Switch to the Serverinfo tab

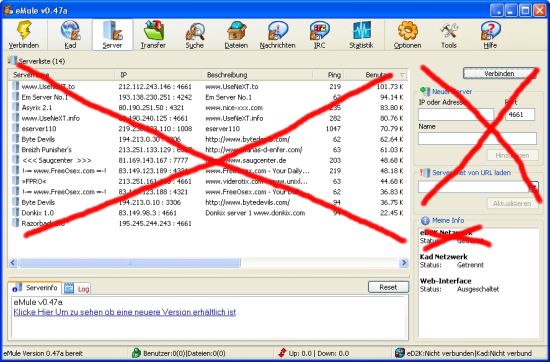pos(35,288)
